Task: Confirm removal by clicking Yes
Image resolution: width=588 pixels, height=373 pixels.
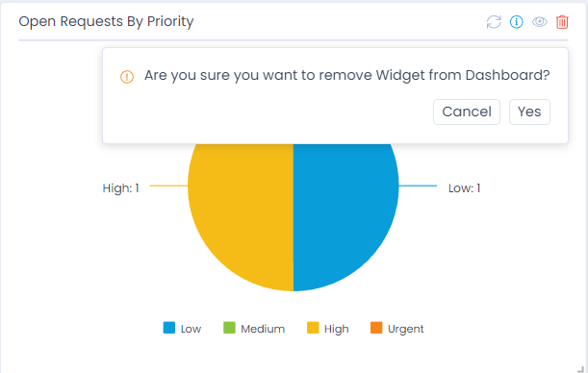Action: [x=529, y=112]
